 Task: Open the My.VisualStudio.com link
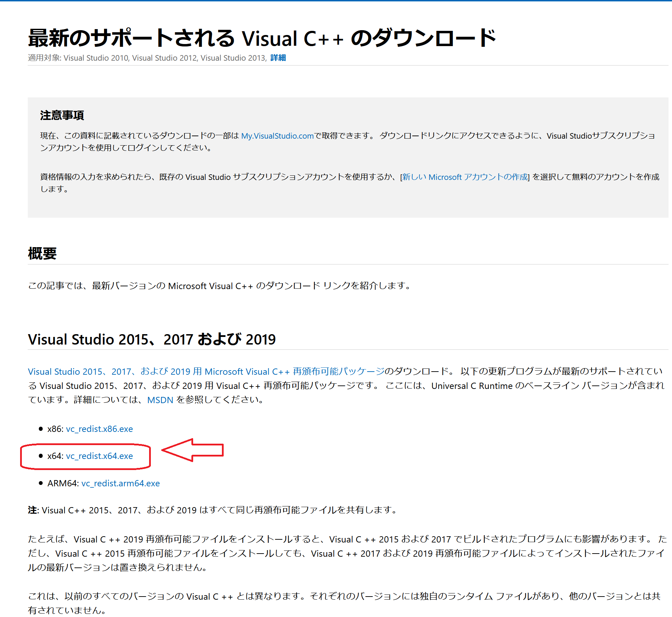[x=277, y=136]
